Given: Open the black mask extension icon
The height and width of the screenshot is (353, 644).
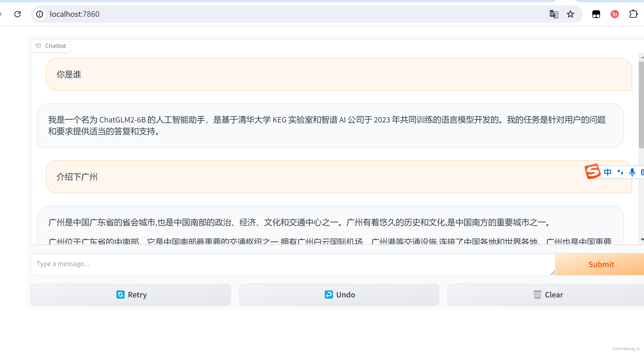Looking at the screenshot, I should (596, 14).
